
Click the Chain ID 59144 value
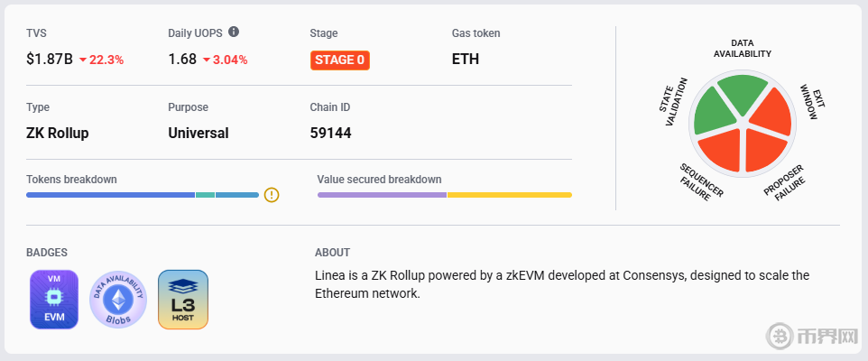tap(331, 133)
